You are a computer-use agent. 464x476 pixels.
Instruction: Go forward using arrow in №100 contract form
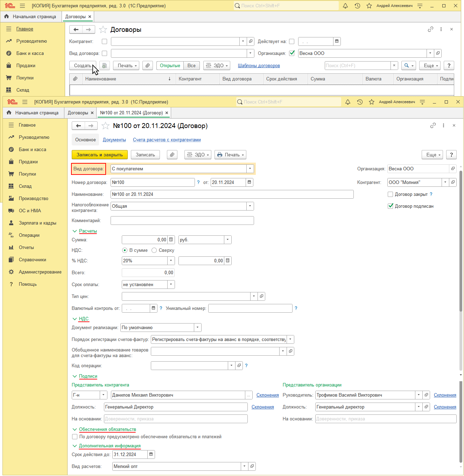(x=91, y=126)
